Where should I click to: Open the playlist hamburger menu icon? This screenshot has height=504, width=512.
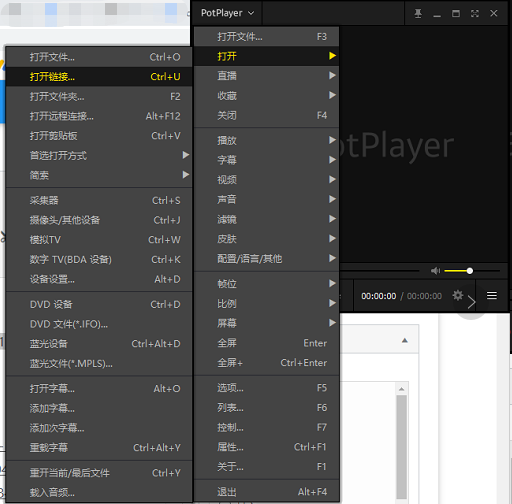coord(492,295)
